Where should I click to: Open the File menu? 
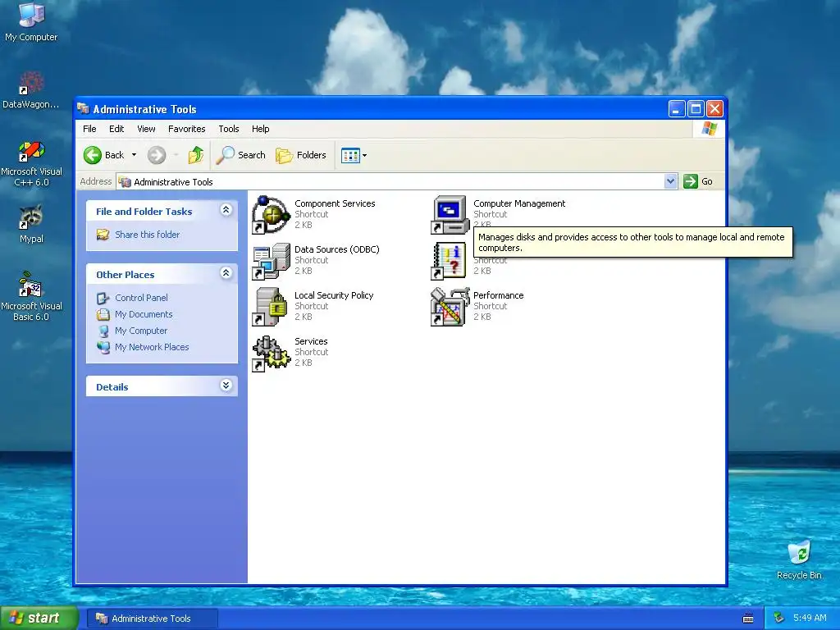(89, 129)
